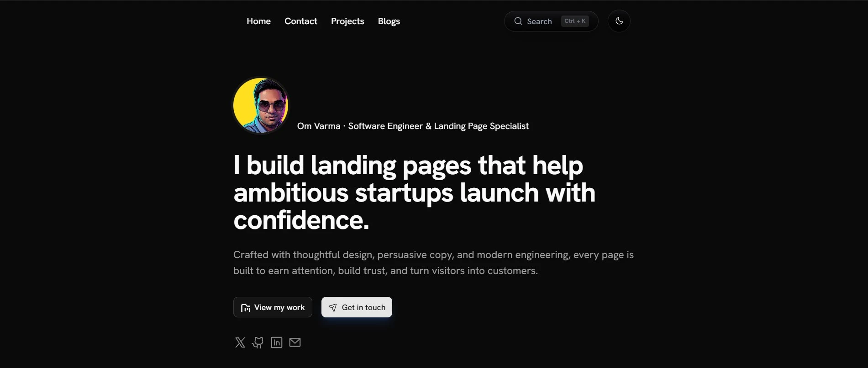Click the email envelope icon
This screenshot has height=368, width=868.
coord(295,342)
